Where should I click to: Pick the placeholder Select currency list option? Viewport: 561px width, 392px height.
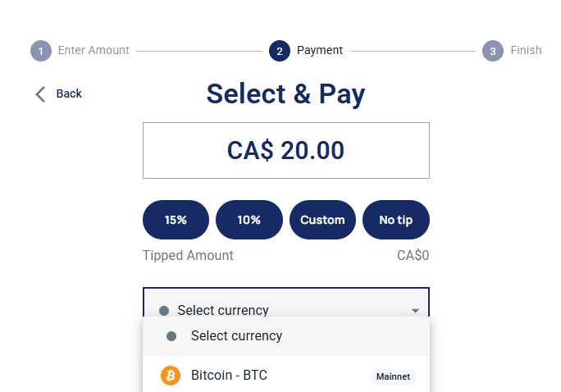tap(286, 336)
